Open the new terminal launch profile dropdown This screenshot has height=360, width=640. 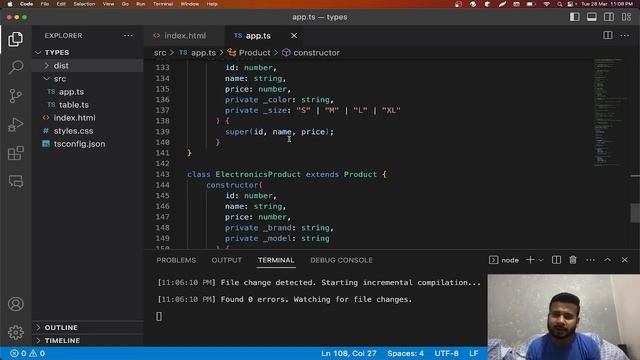pyautogui.click(x=541, y=260)
